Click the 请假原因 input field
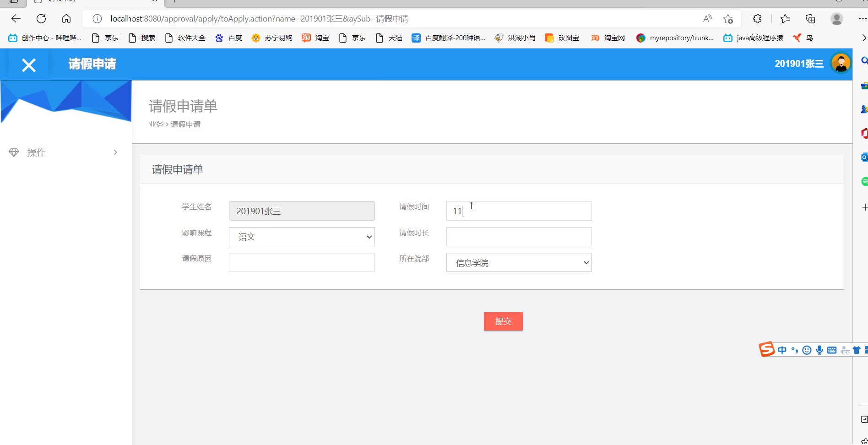 pyautogui.click(x=302, y=262)
